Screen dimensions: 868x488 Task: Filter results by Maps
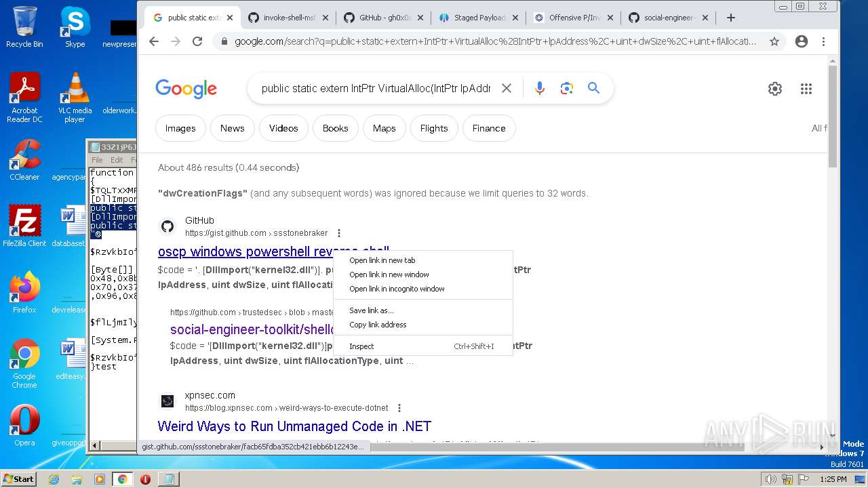[x=384, y=128]
